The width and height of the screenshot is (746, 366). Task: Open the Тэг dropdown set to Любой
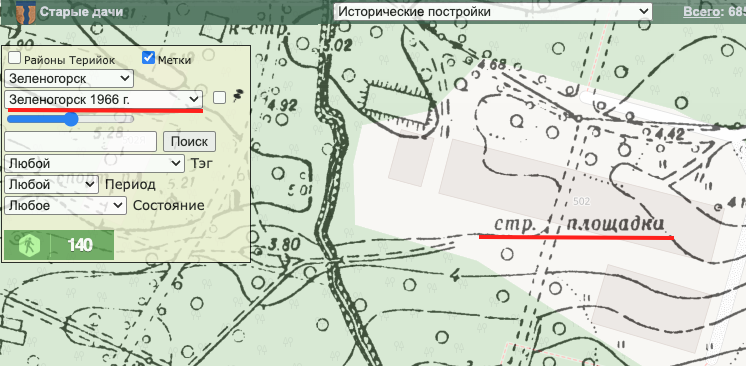pos(94,164)
